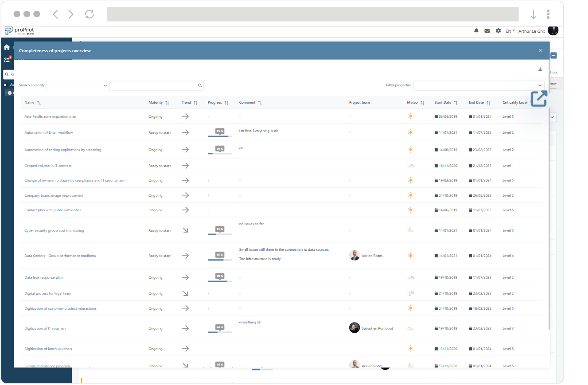Click the notification bell icon
Viewport: 588px width, 385px height.
point(478,31)
